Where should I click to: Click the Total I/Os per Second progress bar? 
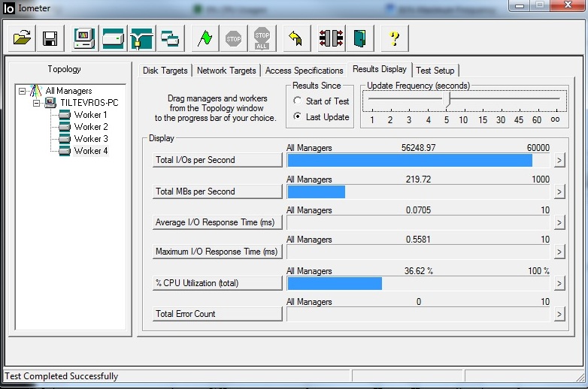point(418,160)
